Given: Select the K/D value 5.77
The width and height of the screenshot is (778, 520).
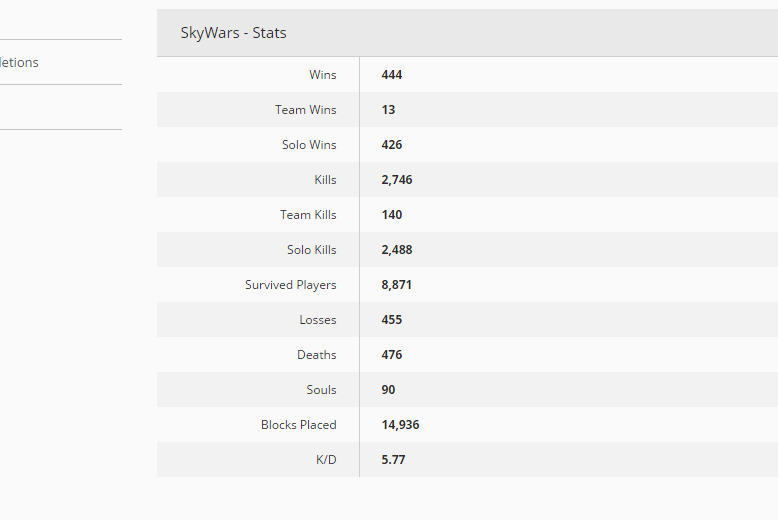Looking at the screenshot, I should click(393, 460).
